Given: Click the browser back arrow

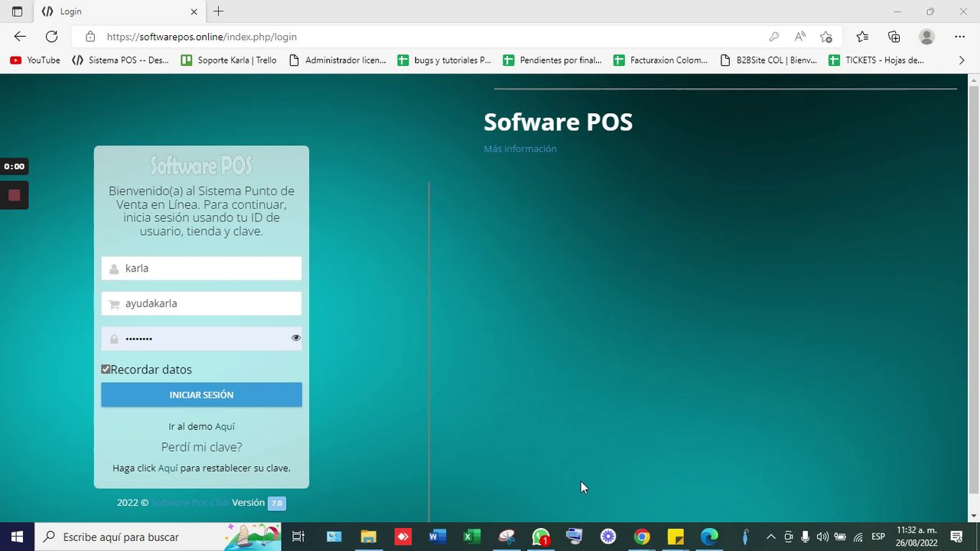Looking at the screenshot, I should [20, 37].
